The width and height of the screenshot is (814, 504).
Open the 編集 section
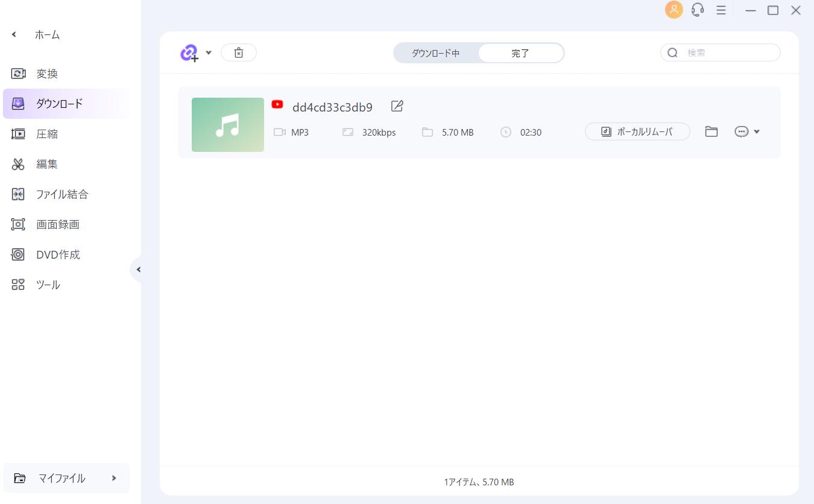66,164
